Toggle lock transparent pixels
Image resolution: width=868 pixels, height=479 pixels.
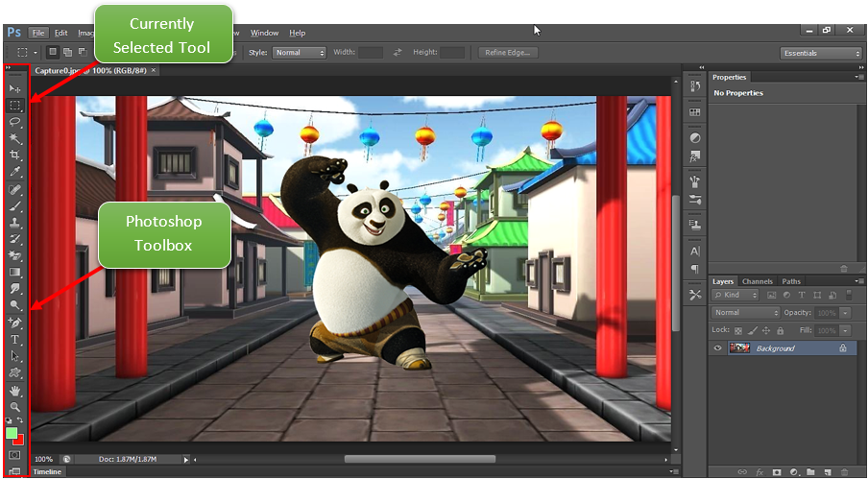738,331
